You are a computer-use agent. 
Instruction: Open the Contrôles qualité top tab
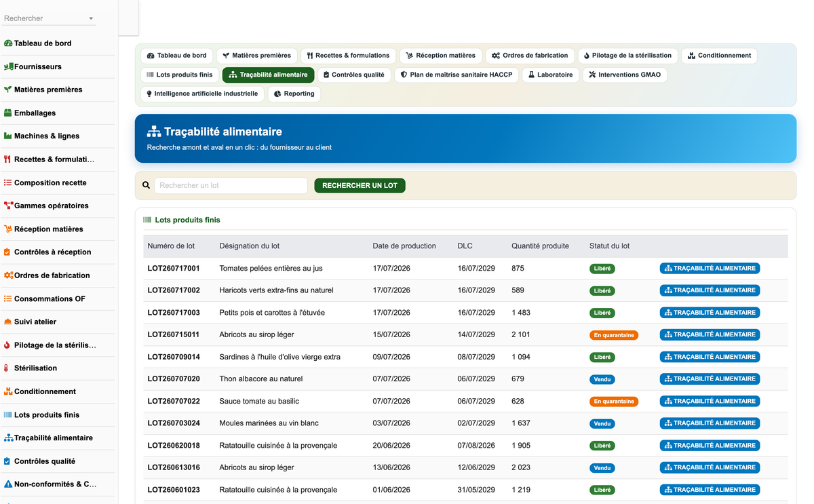click(x=354, y=75)
